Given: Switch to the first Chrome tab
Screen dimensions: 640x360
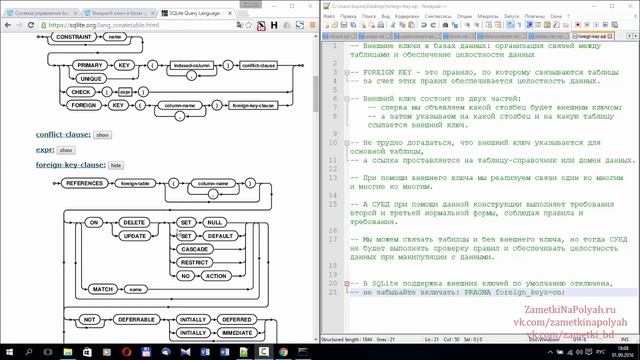Looking at the screenshot, I should coord(41,13).
